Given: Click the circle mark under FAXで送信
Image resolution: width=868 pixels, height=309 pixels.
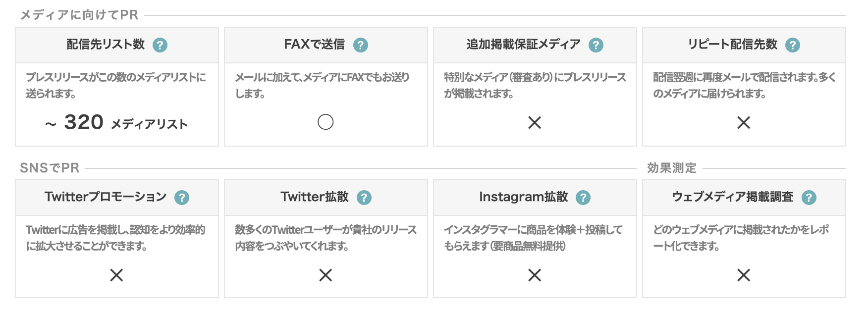Looking at the screenshot, I should 325,122.
